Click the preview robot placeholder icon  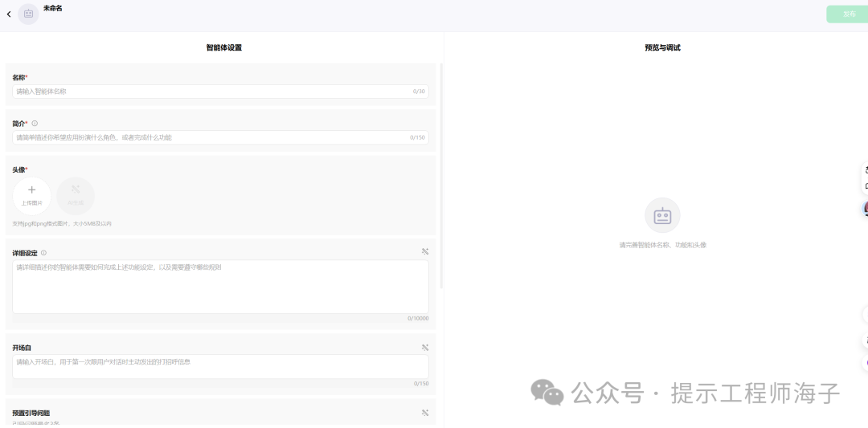pos(662,215)
